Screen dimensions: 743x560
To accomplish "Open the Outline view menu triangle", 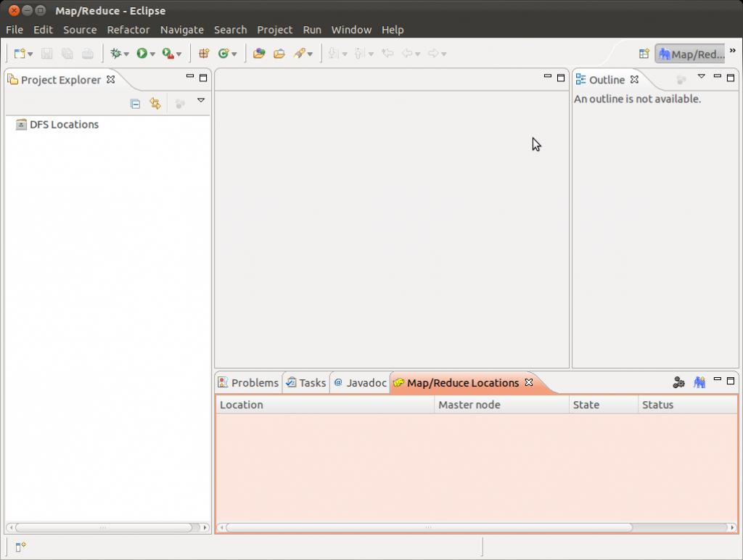I will 702,76.
